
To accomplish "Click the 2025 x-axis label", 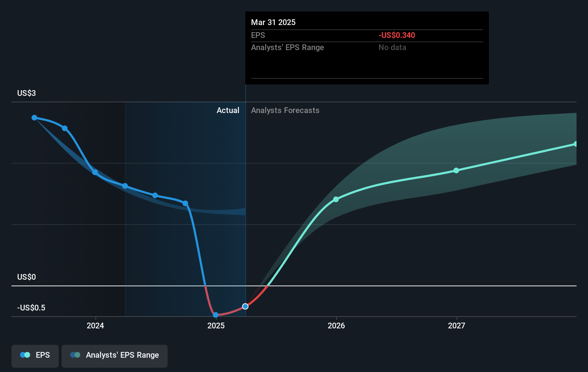I will 216,325.
